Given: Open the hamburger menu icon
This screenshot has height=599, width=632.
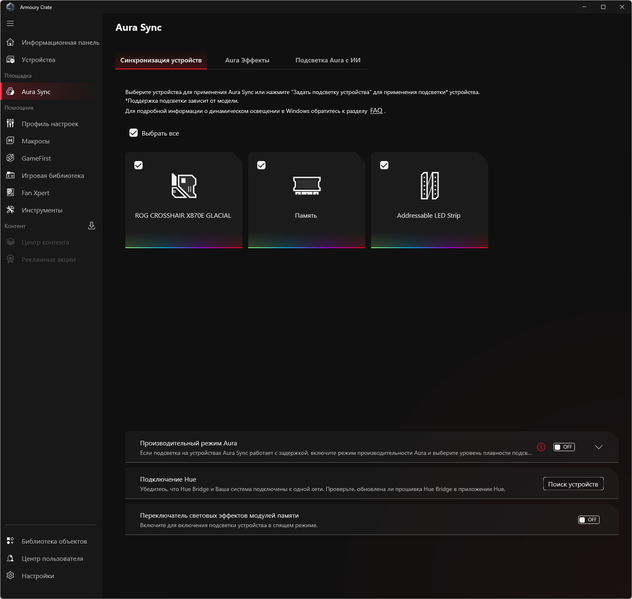Looking at the screenshot, I should 10,23.
